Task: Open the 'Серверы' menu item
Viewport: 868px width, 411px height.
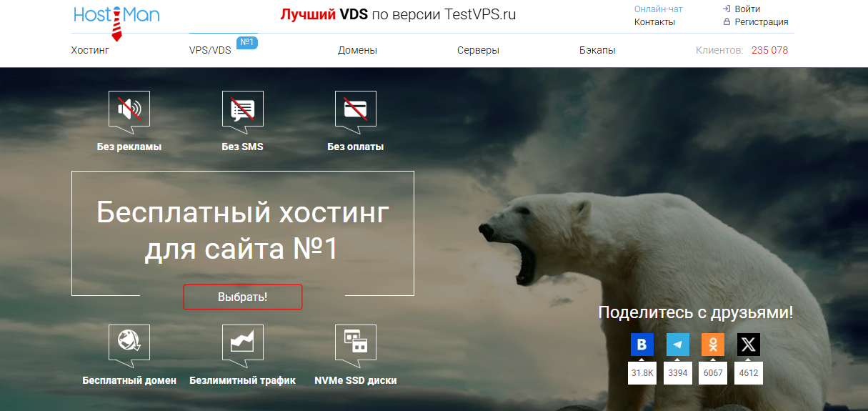Action: tap(478, 51)
